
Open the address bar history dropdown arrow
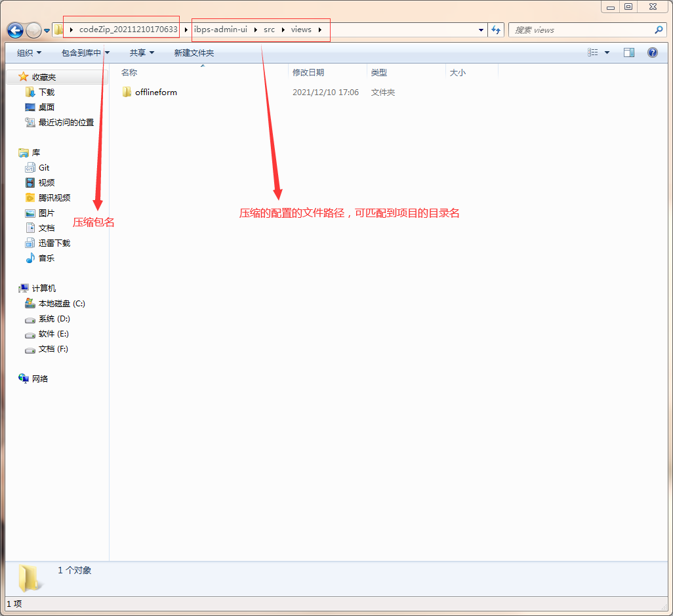482,30
